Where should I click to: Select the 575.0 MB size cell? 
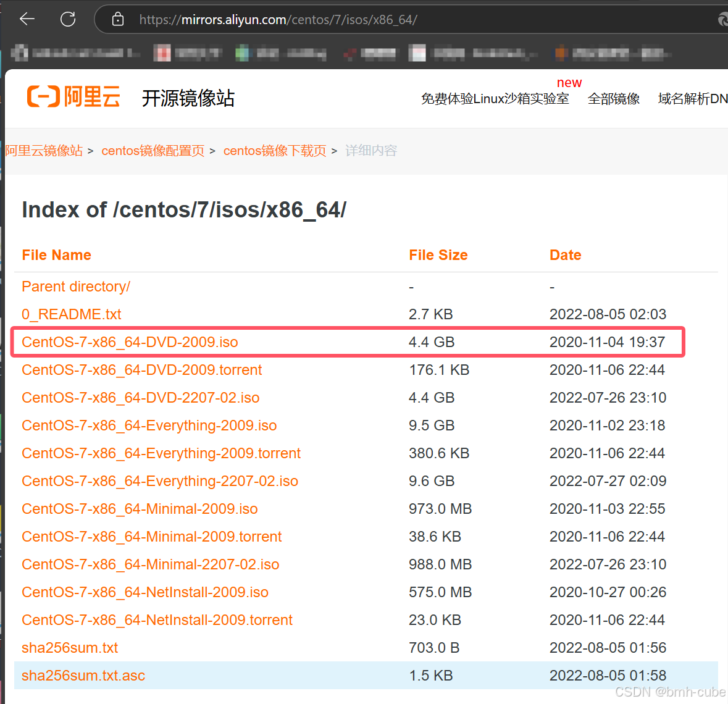coord(441,593)
